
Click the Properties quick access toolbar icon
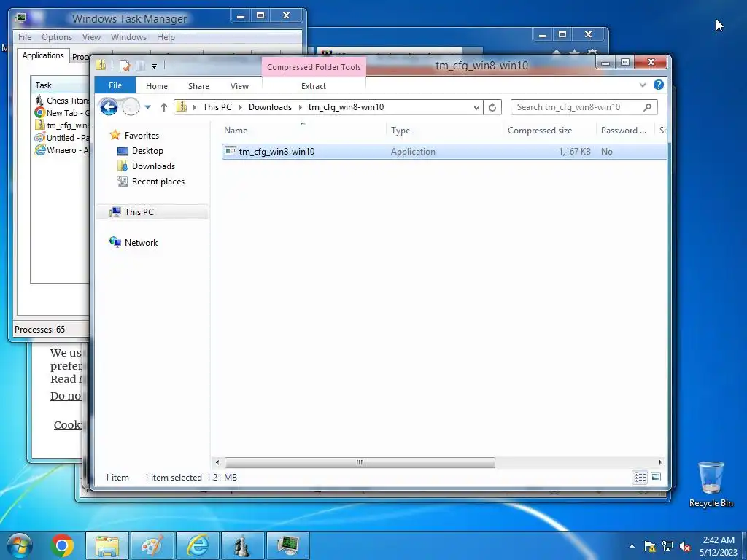[x=125, y=66]
